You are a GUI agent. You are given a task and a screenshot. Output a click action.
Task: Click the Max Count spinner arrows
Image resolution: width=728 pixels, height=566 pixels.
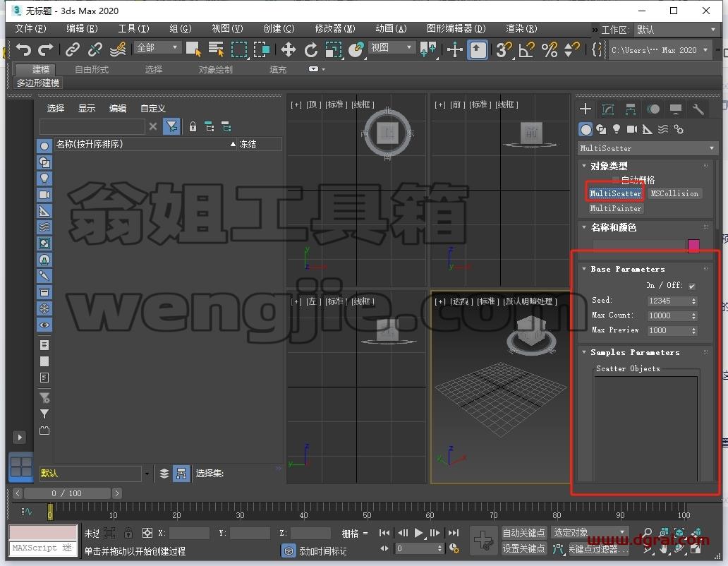coord(694,316)
